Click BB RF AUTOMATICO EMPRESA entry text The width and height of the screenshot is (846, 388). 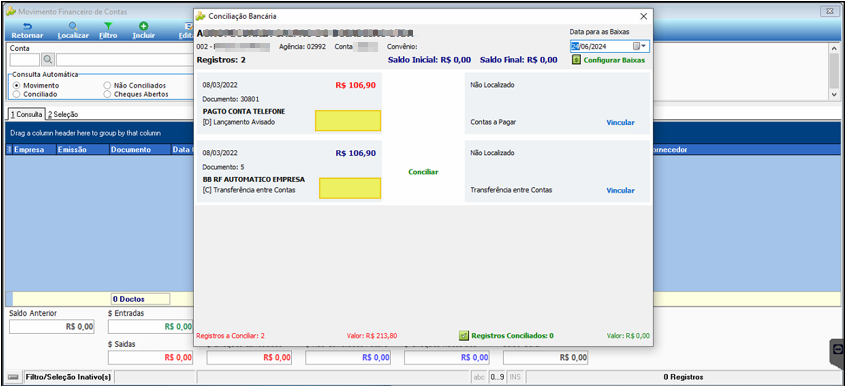pyautogui.click(x=254, y=179)
